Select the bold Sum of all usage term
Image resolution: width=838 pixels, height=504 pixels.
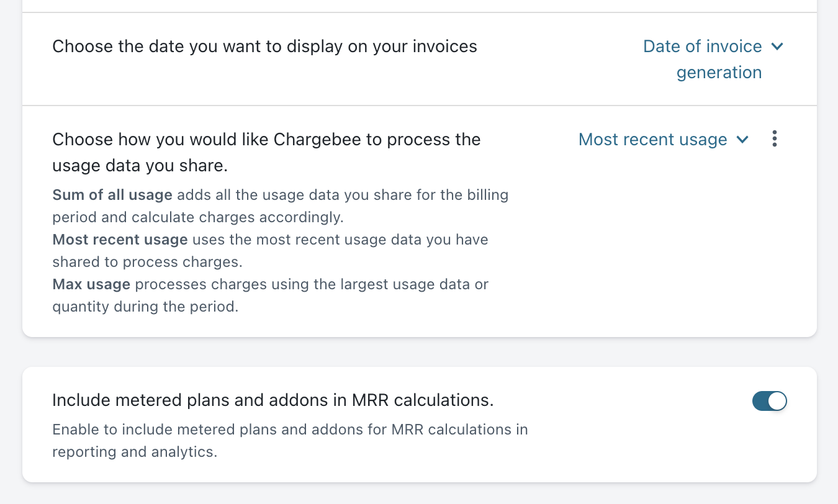(x=112, y=195)
